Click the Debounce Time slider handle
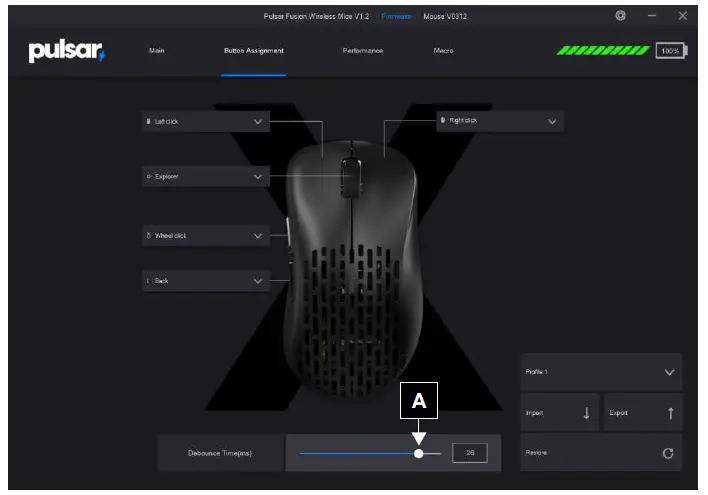Viewport: 708px width, 495px height. click(x=419, y=453)
